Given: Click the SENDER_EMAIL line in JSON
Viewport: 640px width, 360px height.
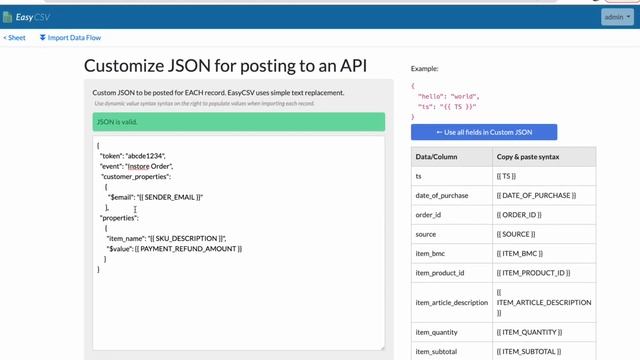Looking at the screenshot, I should 155,197.
